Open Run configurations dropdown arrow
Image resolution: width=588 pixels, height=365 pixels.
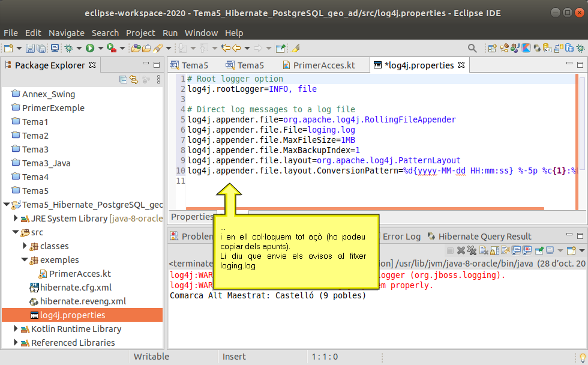coord(101,48)
